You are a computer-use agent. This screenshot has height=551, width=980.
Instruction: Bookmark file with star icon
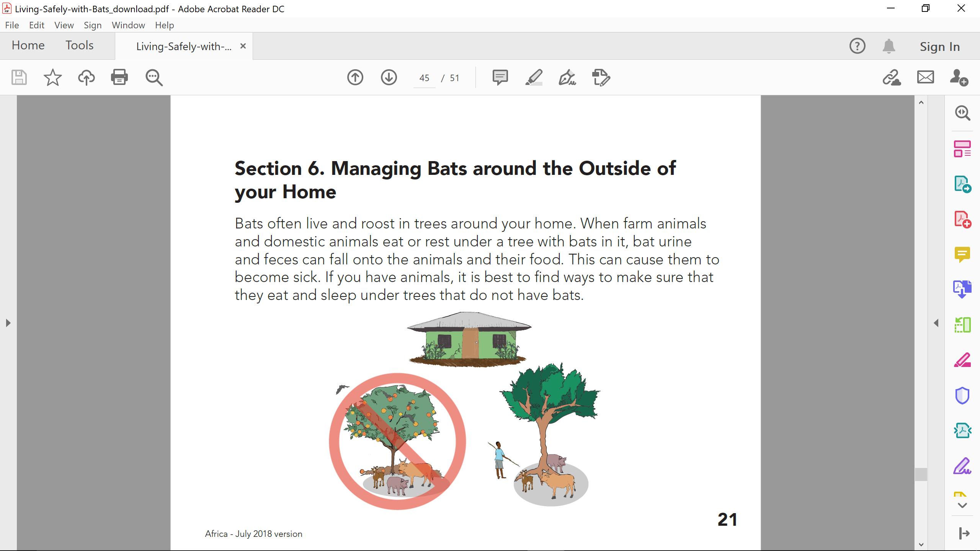coord(52,78)
